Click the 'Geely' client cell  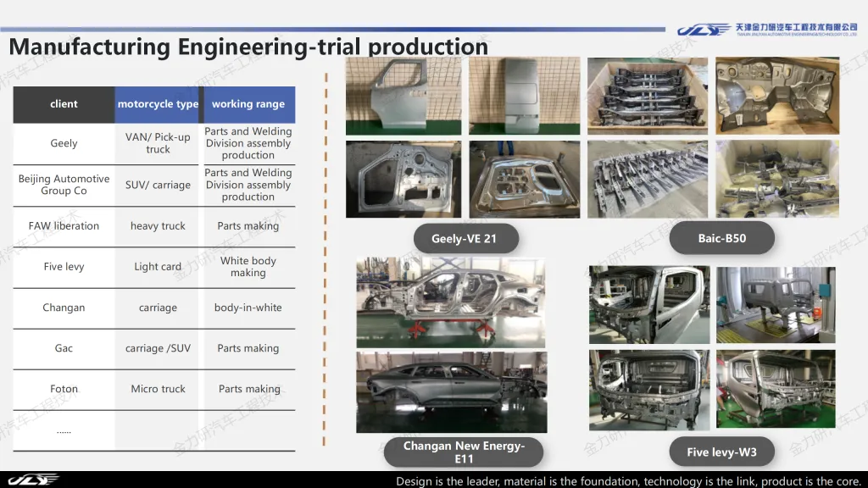click(64, 143)
